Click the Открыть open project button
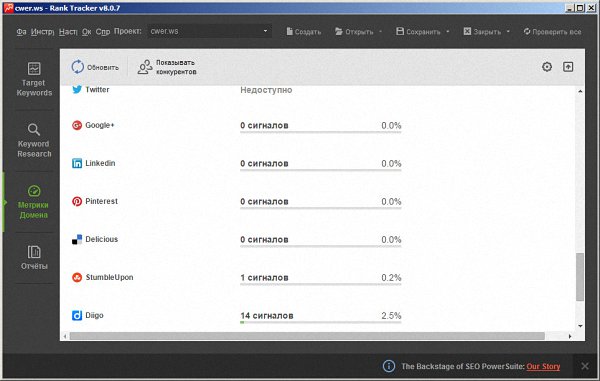The height and width of the screenshot is (381, 600). point(354,32)
